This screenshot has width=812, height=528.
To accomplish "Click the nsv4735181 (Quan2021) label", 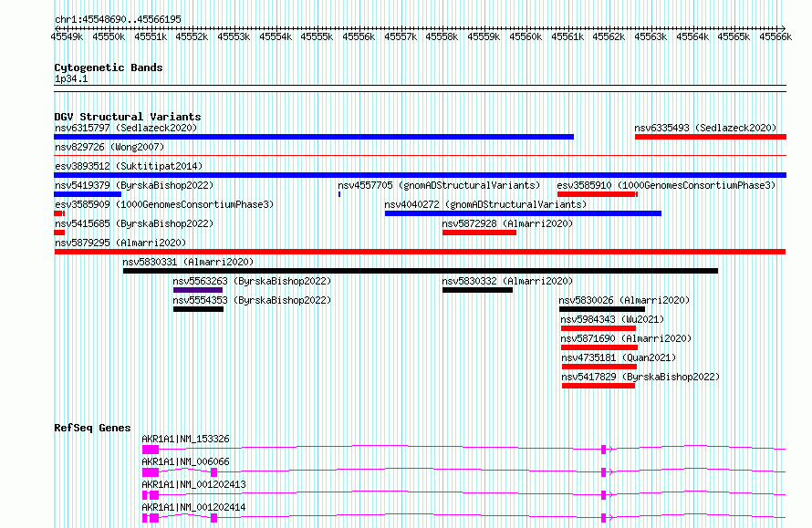I will [619, 357].
